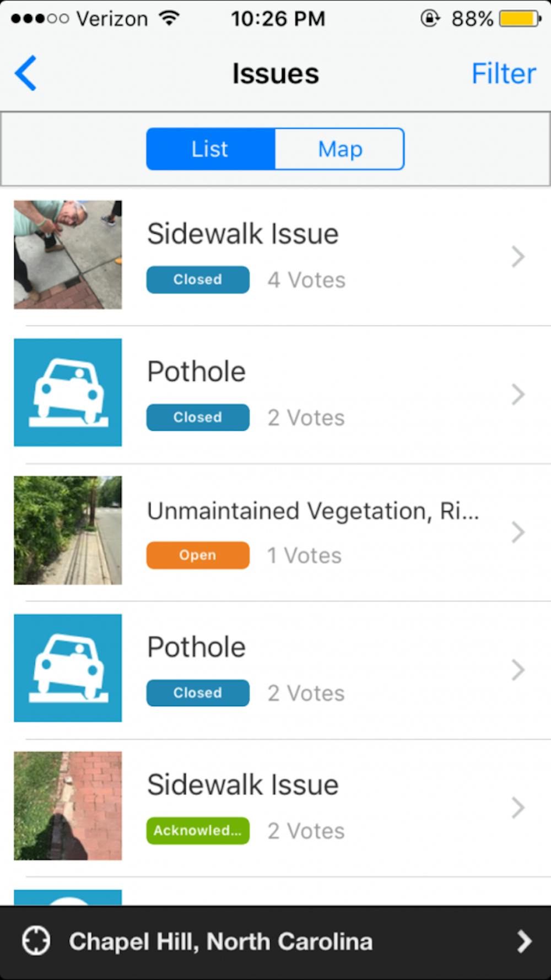Select Chapel Hill, North Carolina location

(220, 941)
